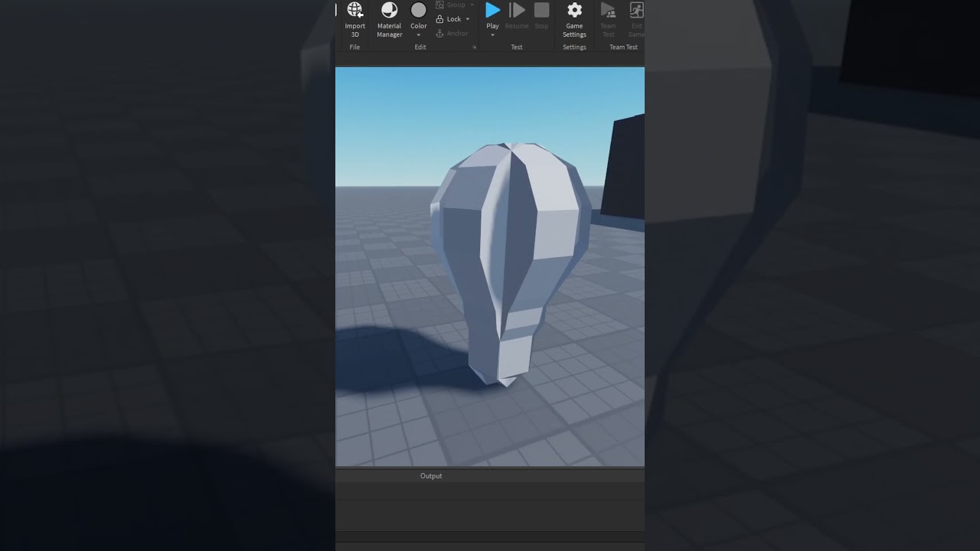Start the game with Play
980x551 pixels.
[493, 11]
